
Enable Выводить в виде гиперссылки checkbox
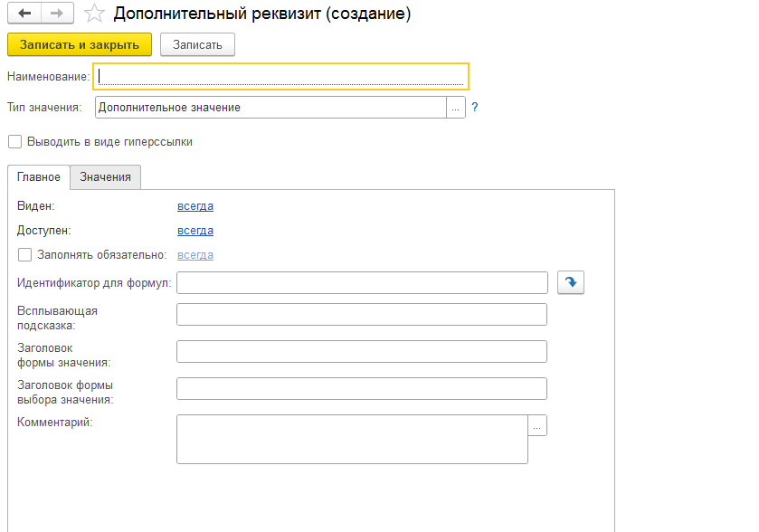pos(15,142)
